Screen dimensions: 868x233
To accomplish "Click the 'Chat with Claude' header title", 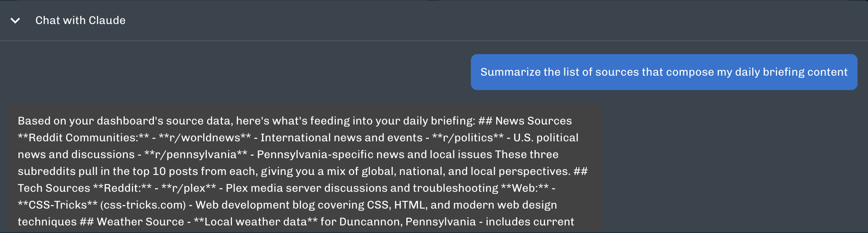I will point(80,20).
